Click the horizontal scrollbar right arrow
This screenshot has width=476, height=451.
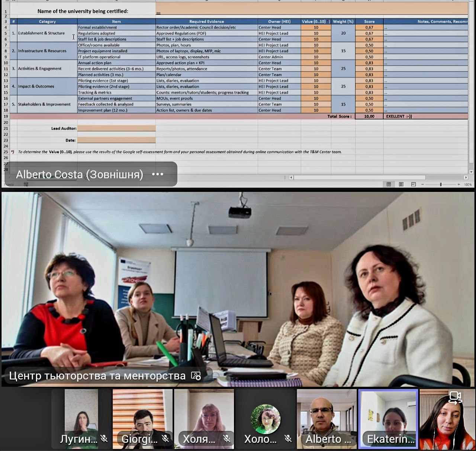[x=466, y=177]
